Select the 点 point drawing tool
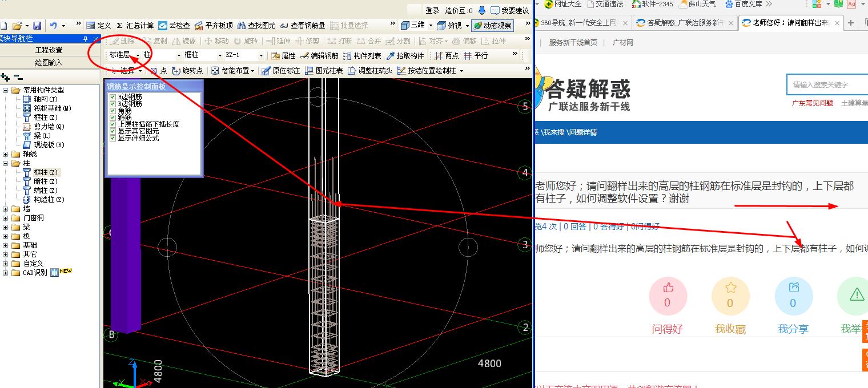Screen dimensions: 868x388 pos(159,71)
